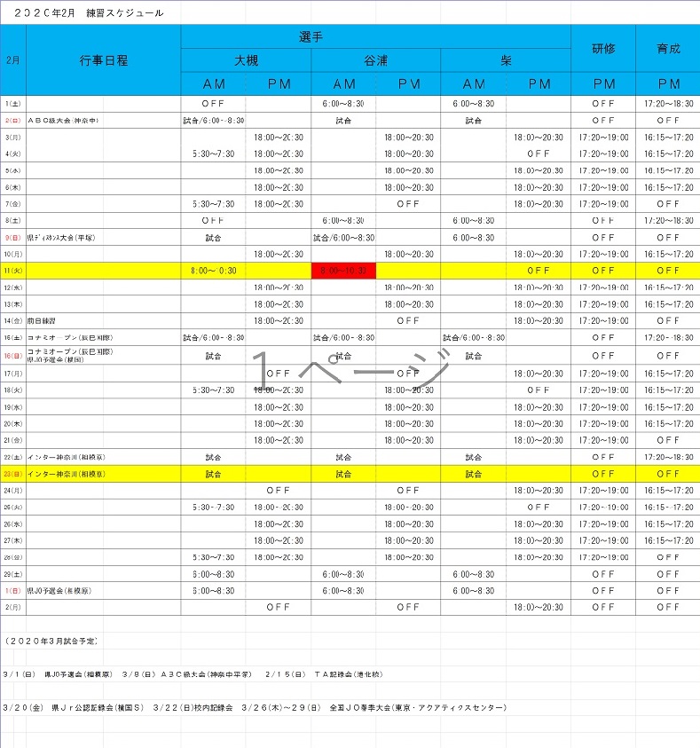Select 育成 PM '17:20~18:30' on 1(土)
The image size is (700, 748).
pyautogui.click(x=668, y=104)
